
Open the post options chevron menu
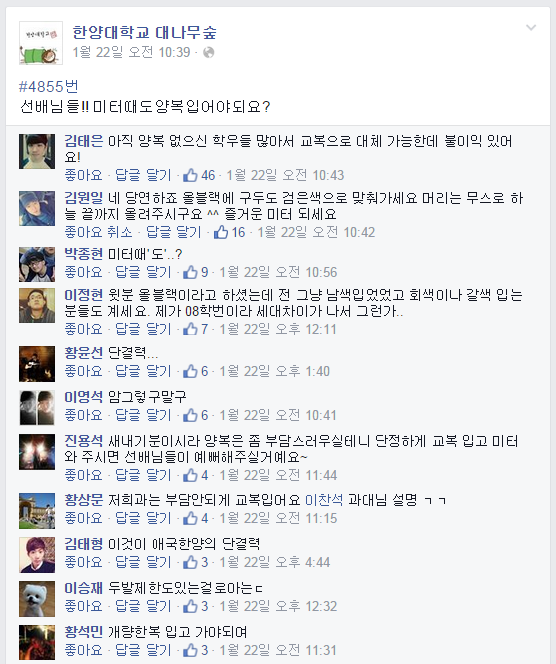[531, 28]
